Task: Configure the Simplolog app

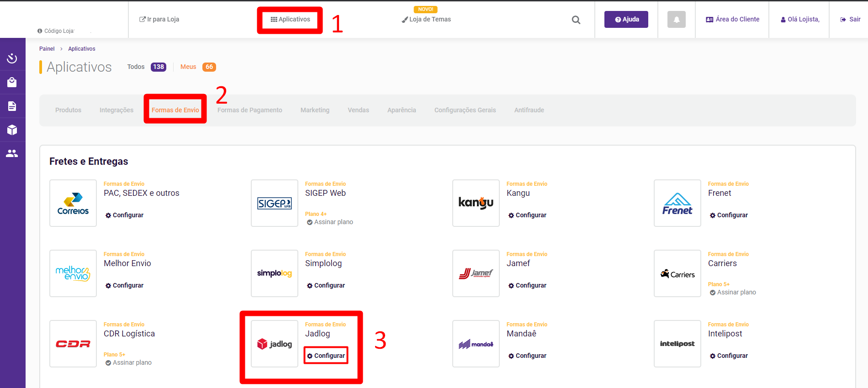Action: [x=326, y=285]
